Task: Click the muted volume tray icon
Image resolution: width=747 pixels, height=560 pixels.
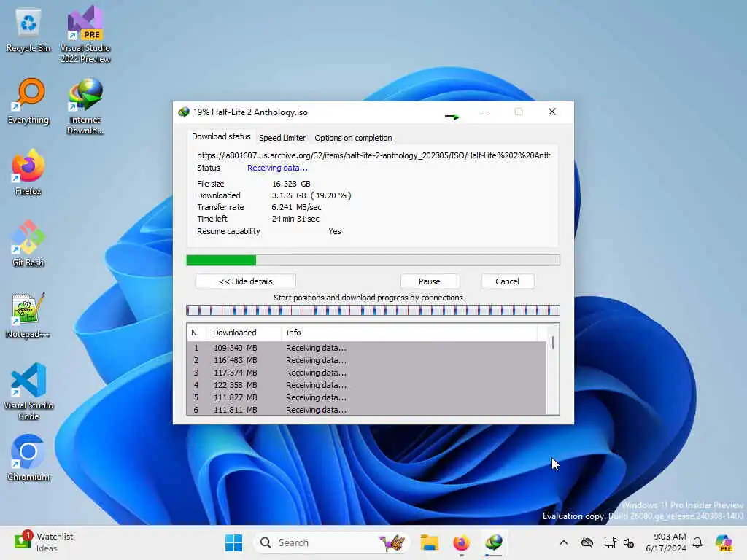Action: 629,542
